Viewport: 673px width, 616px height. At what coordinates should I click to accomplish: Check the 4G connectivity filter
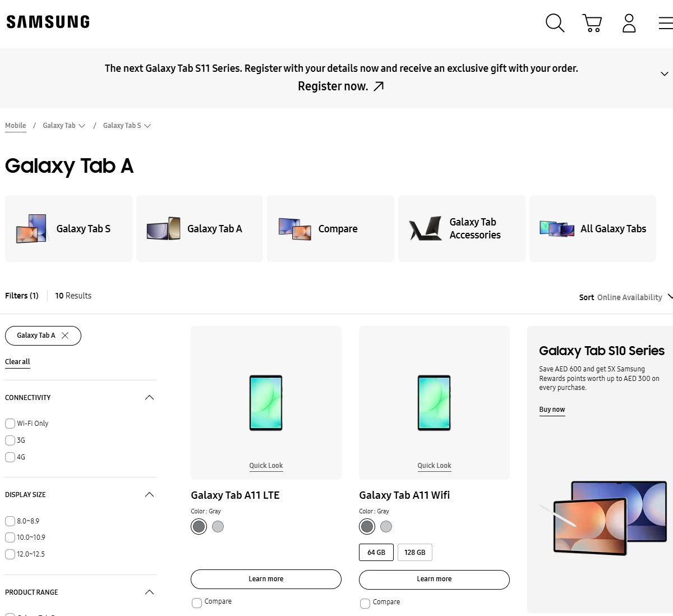point(10,457)
